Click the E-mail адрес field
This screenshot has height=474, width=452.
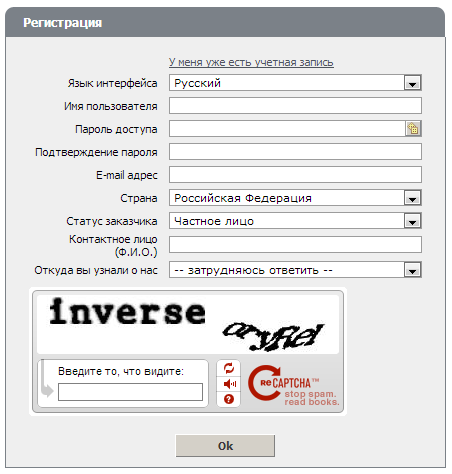click(x=295, y=175)
